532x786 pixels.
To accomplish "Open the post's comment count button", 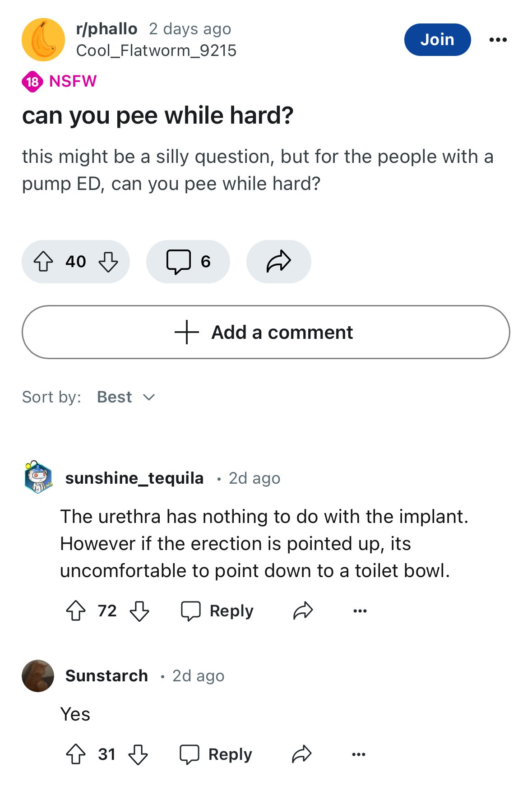I will point(188,262).
